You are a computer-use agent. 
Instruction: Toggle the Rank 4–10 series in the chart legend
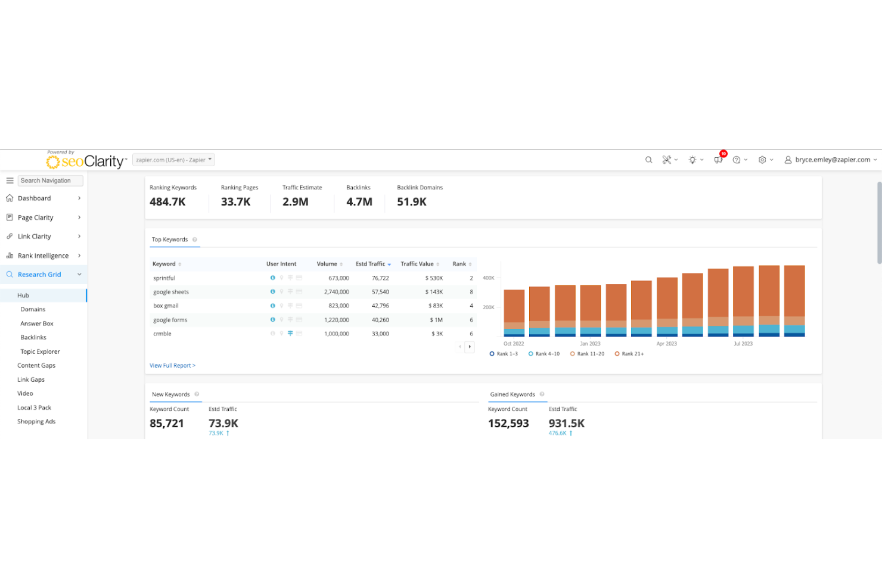tap(544, 353)
